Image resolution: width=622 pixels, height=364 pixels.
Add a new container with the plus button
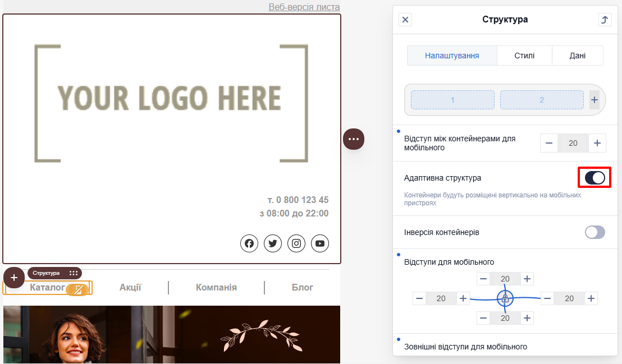pos(594,100)
